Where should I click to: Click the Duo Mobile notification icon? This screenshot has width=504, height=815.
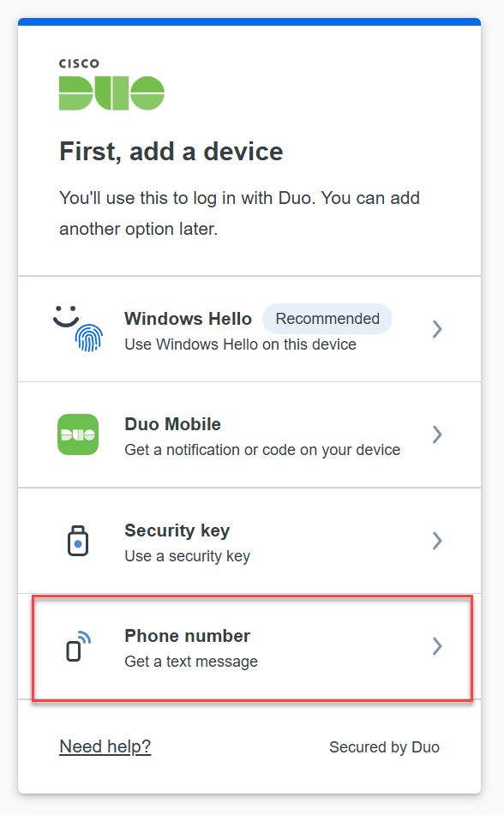78,434
